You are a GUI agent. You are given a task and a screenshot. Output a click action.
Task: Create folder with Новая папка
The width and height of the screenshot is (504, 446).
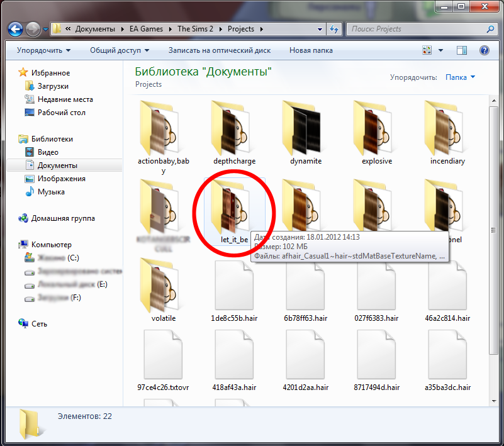(x=311, y=50)
